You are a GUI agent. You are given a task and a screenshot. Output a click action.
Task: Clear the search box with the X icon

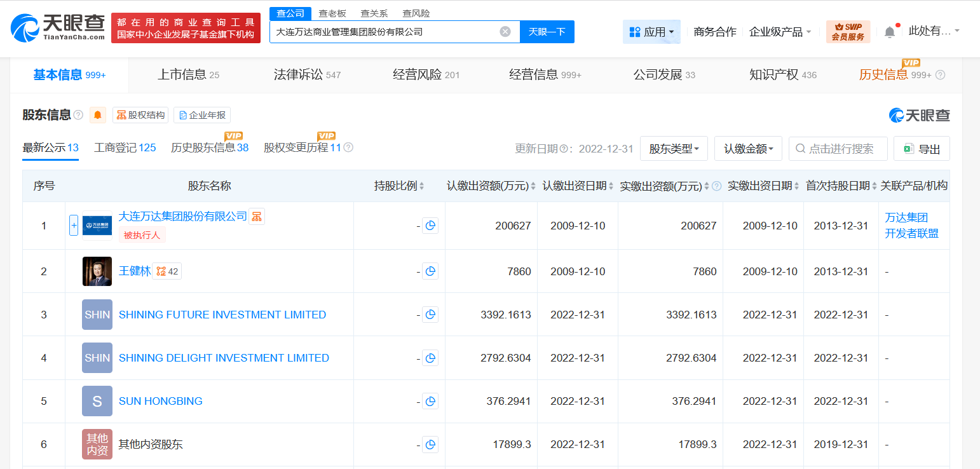click(x=505, y=31)
